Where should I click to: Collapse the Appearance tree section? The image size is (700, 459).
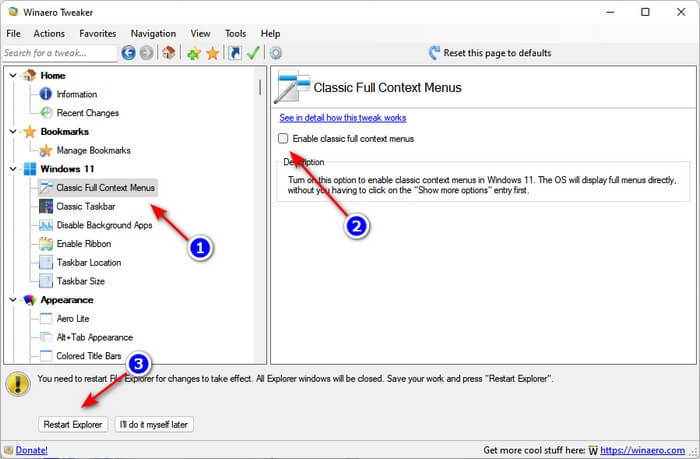[12, 300]
